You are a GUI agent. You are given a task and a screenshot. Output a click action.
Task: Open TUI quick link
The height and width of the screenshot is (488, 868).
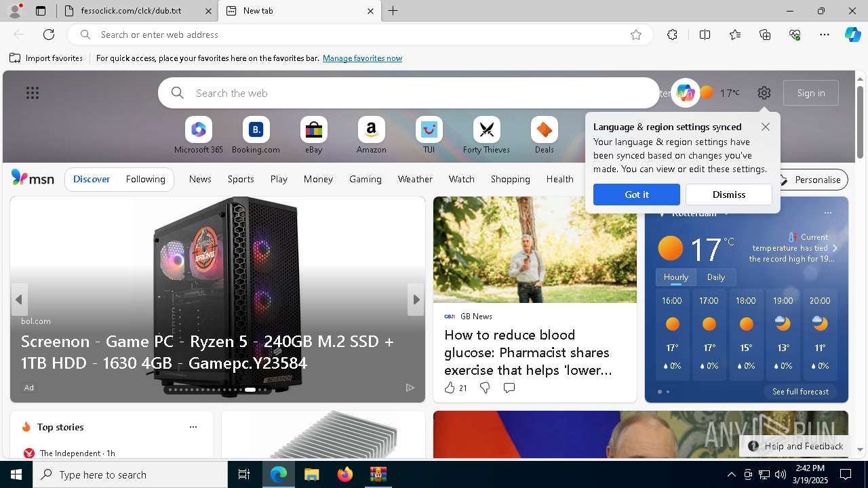tap(429, 136)
